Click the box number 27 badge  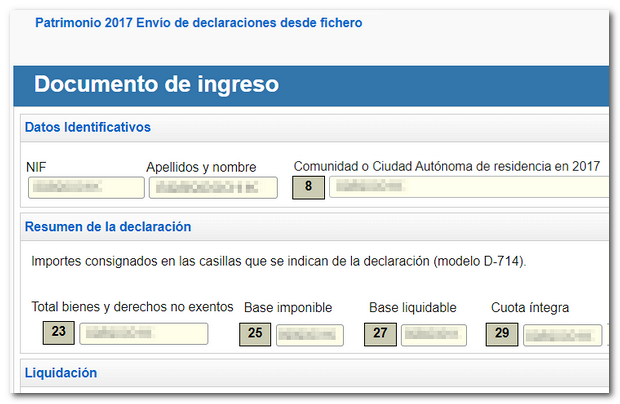coord(381,334)
